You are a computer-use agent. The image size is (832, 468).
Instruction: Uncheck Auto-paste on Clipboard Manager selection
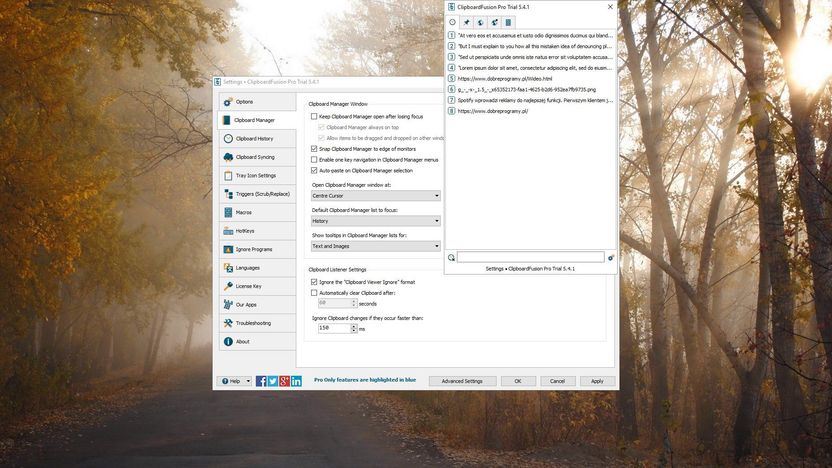(x=314, y=170)
